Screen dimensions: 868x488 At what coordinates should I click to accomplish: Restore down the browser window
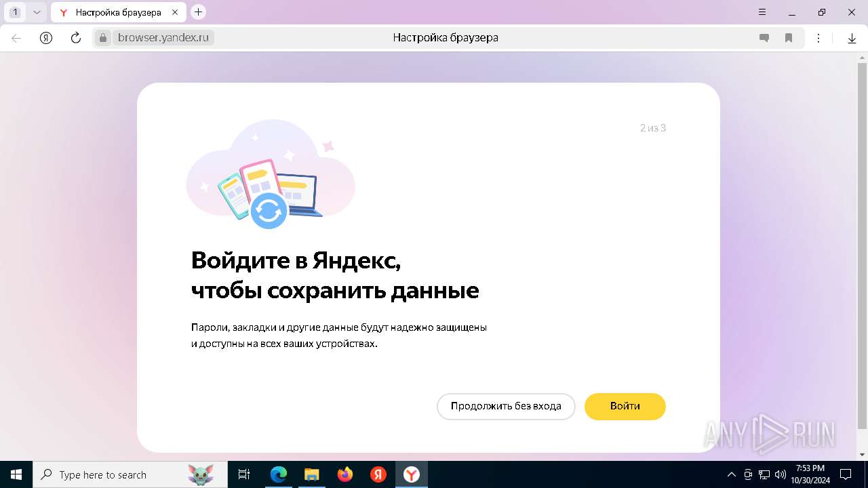[x=822, y=12]
